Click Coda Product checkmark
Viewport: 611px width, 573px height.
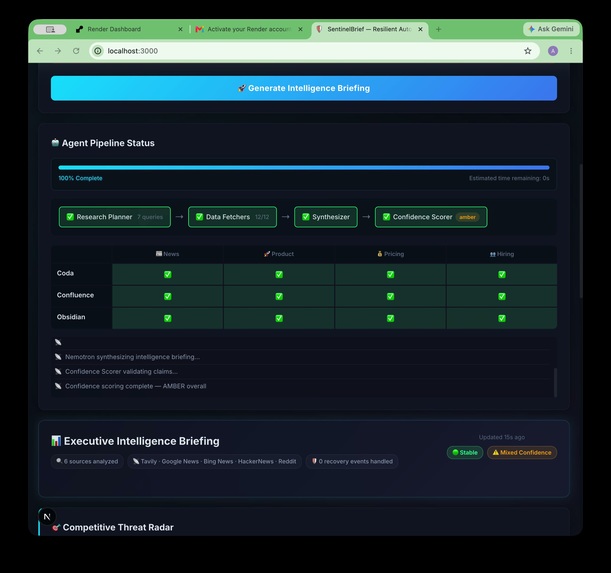pos(279,274)
